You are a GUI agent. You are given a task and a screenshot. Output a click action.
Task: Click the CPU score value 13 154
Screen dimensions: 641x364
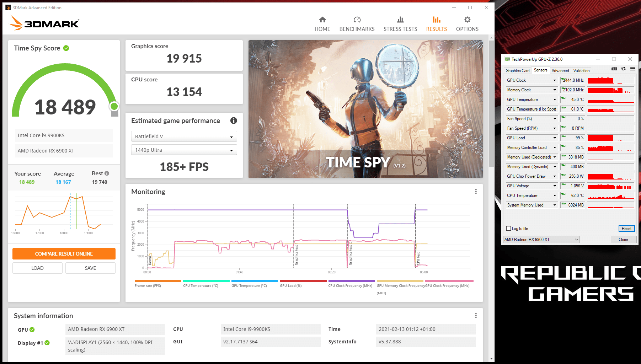184,92
